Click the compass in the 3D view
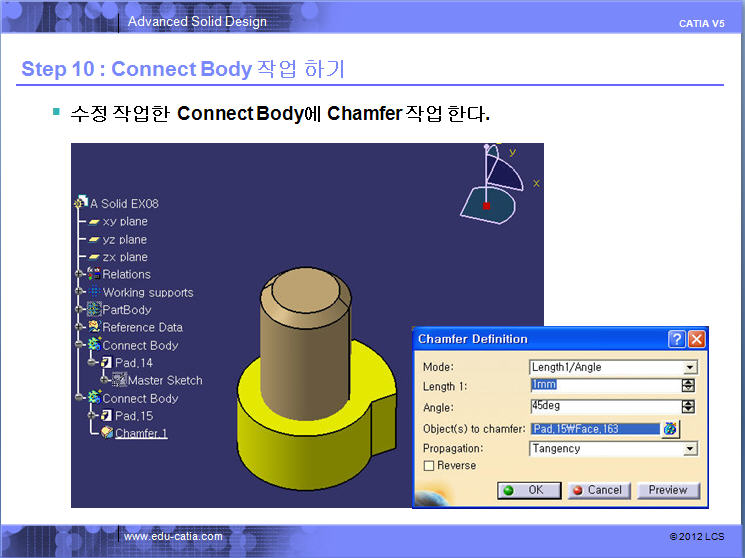Viewport: 745px width, 558px height. click(x=489, y=188)
